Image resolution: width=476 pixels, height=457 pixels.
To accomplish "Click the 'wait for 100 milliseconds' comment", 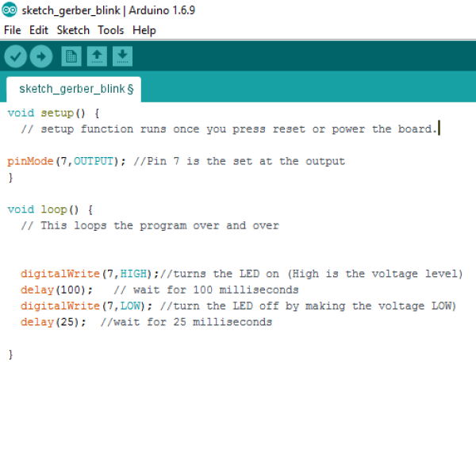I will 206,290.
